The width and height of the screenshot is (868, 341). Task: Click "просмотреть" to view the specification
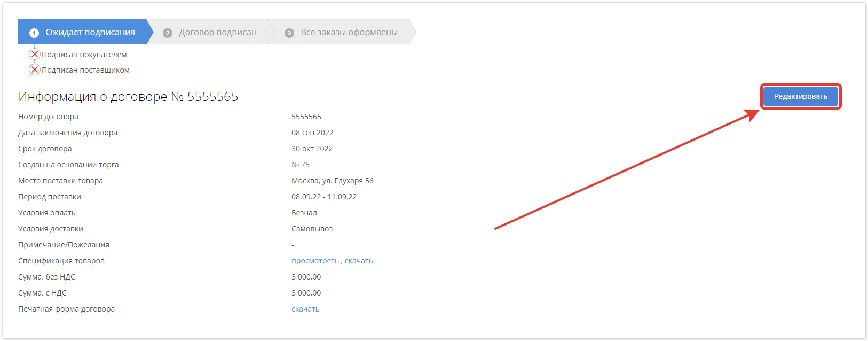coord(315,261)
